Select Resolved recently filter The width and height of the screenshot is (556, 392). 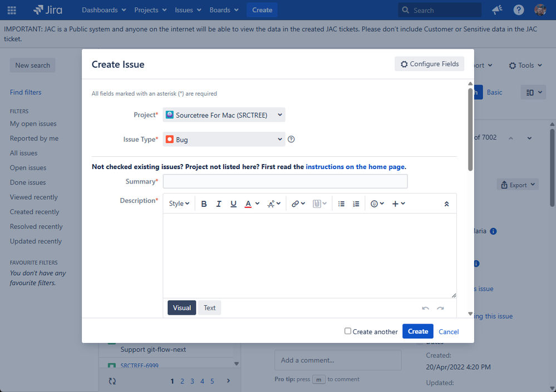(36, 227)
